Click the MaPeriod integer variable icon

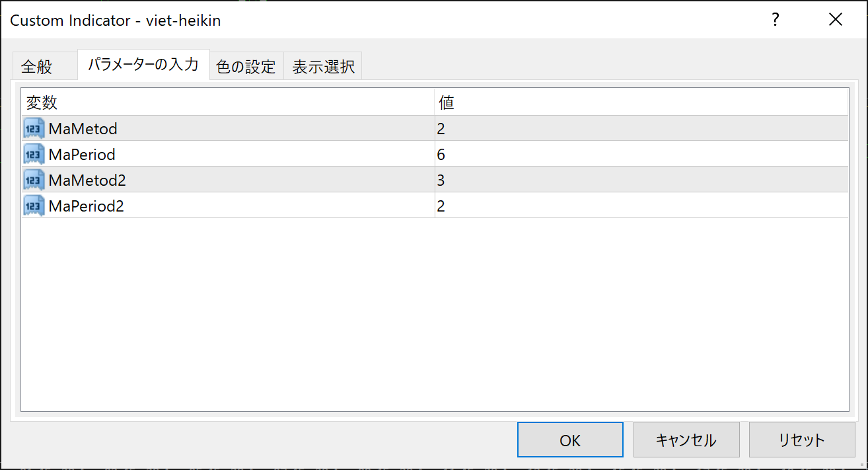34,154
